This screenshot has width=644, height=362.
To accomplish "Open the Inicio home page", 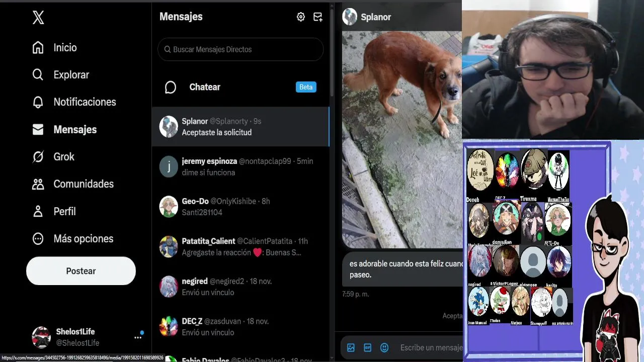I will (x=54, y=48).
